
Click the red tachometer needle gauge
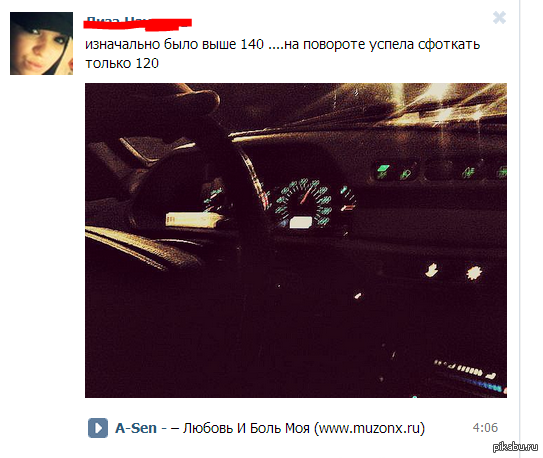pos(348,199)
